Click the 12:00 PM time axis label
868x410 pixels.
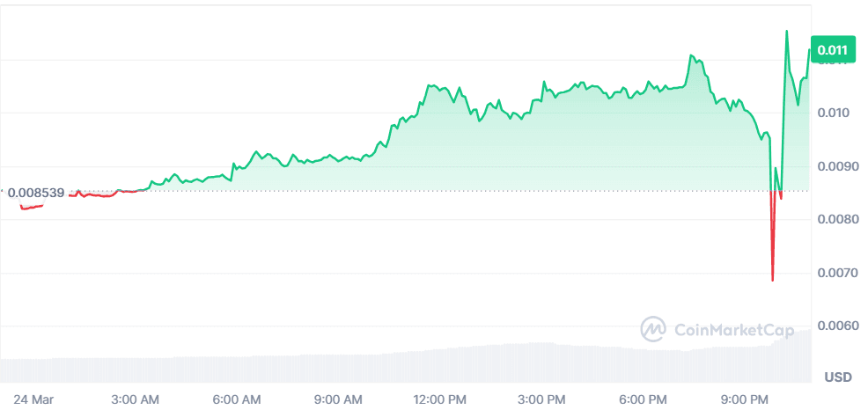coord(438,400)
